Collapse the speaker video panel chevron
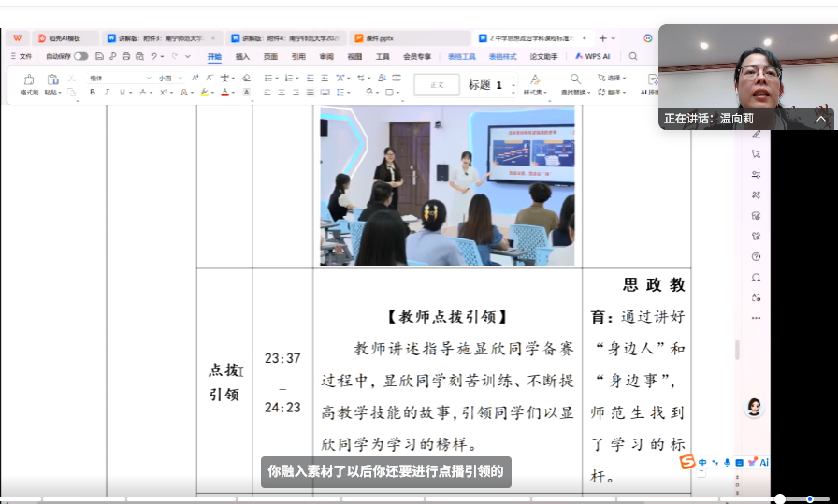The width and height of the screenshot is (838, 504). [821, 119]
